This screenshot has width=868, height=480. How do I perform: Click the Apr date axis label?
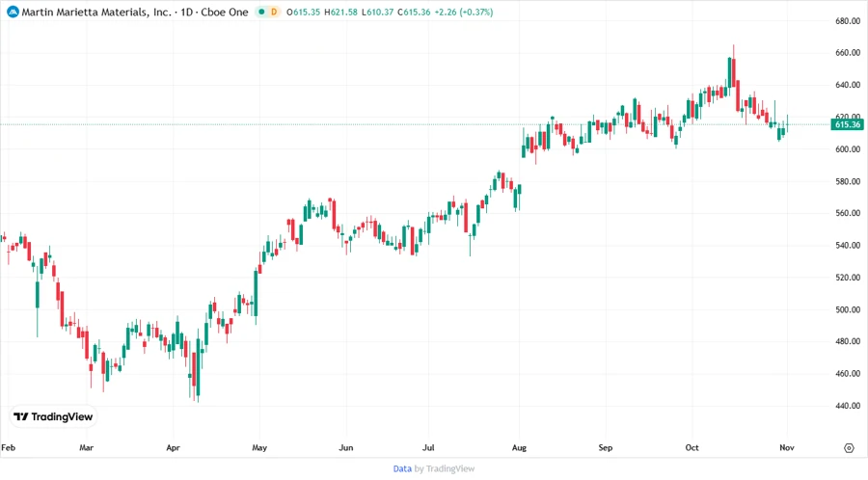pos(174,447)
